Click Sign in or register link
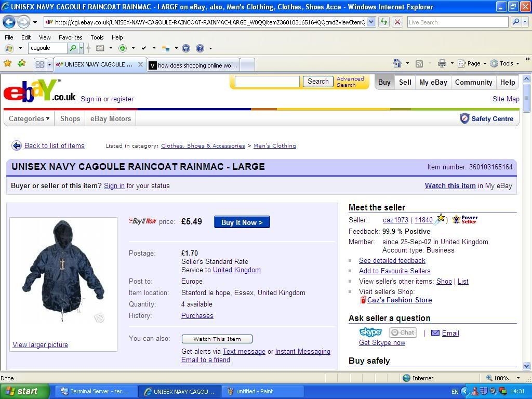Image resolution: width=532 pixels, height=399 pixels. (107, 99)
